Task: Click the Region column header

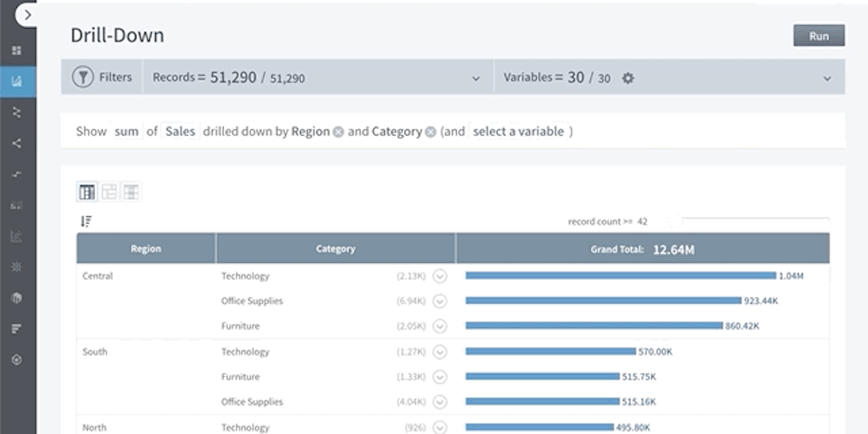Action: tap(146, 249)
